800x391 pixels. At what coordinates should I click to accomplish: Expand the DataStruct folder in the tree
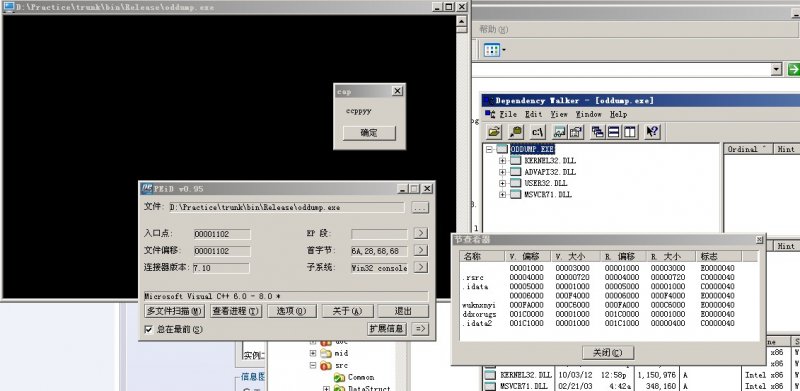click(x=327, y=388)
